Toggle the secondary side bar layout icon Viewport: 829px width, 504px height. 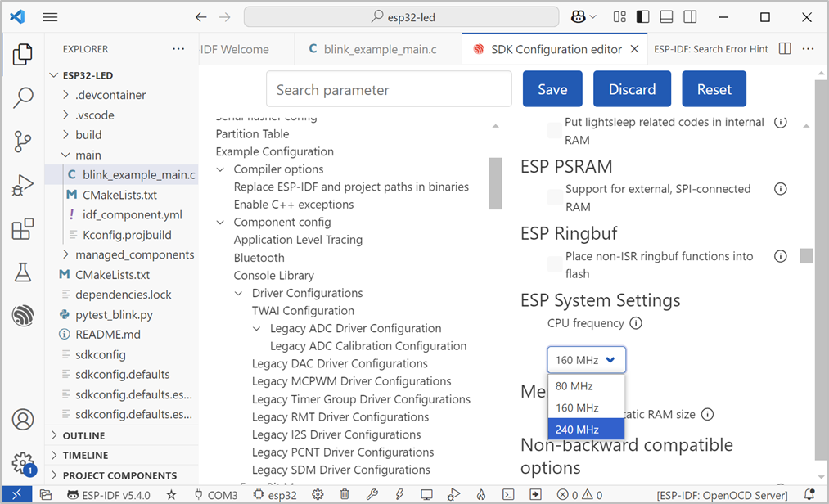point(690,17)
